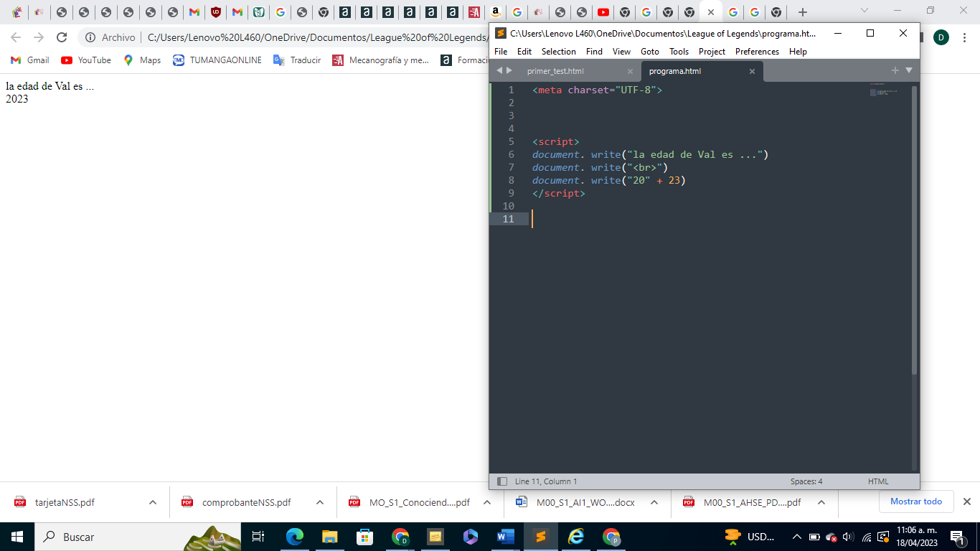Image resolution: width=980 pixels, height=551 pixels.
Task: Open the Maps bookmark
Action: [x=142, y=60]
